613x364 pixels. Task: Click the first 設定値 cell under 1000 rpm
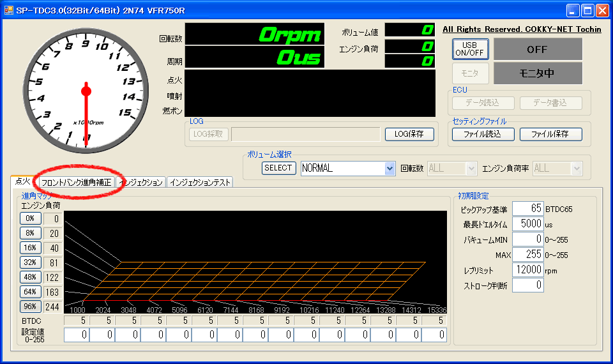click(76, 335)
